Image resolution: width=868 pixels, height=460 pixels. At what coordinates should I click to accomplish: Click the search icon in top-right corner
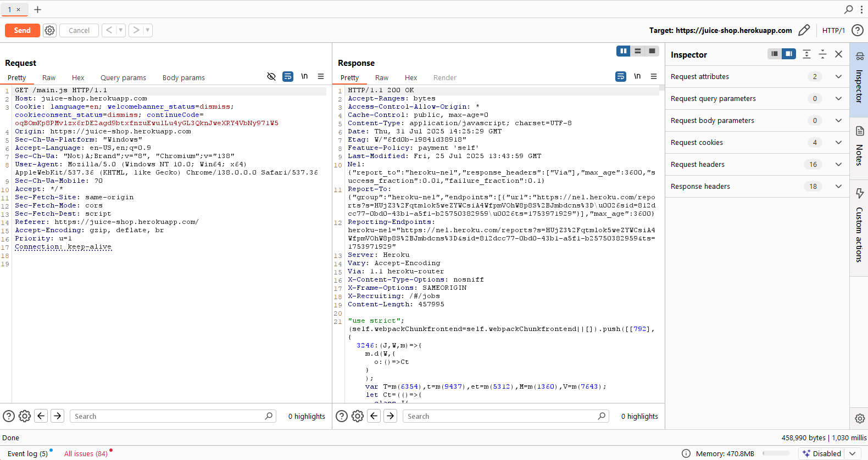(x=848, y=9)
